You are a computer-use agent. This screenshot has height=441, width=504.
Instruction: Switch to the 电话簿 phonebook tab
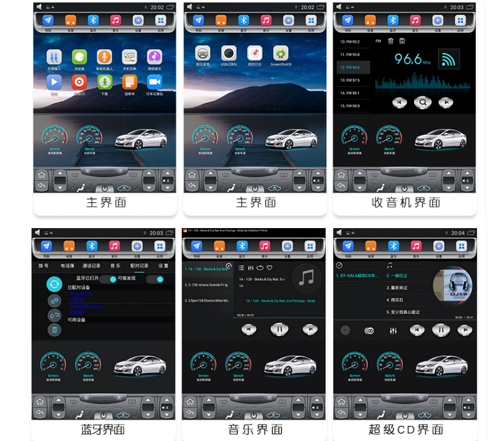tap(67, 266)
